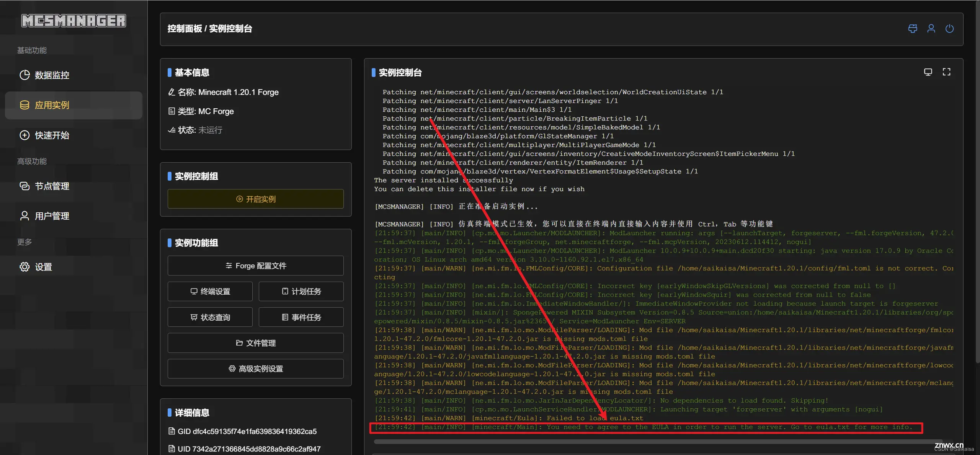Toggle console fullscreen icon
The image size is (980, 455).
(x=946, y=72)
